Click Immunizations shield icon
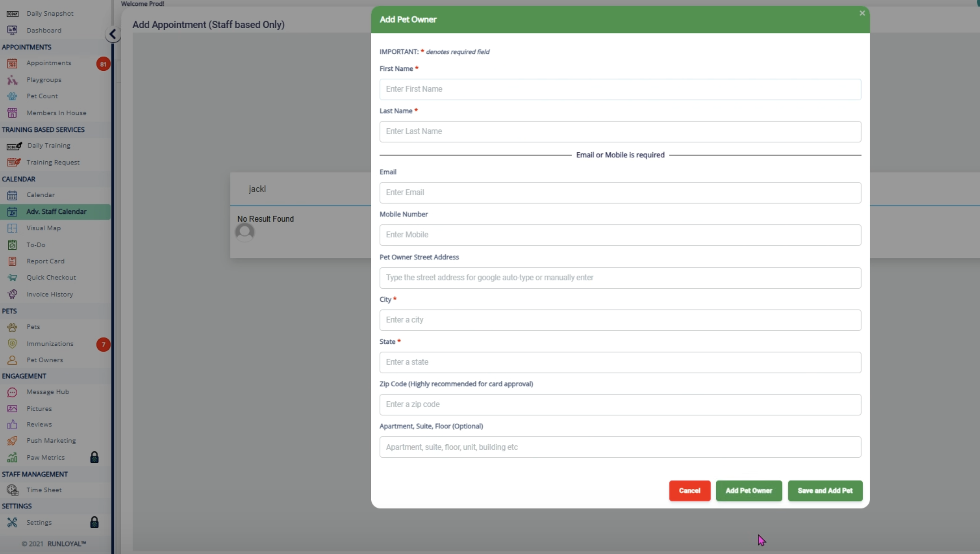 (x=12, y=344)
